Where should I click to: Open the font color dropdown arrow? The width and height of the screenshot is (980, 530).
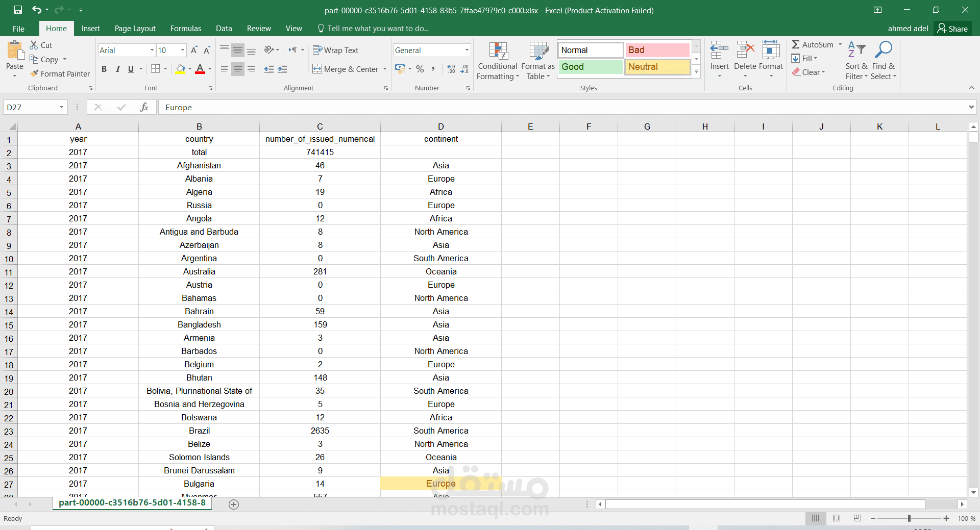(x=210, y=69)
